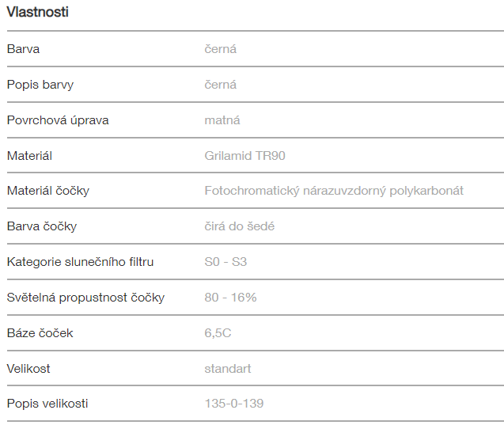Select the Popis barvy label
This screenshot has width=504, height=444.
[40, 85]
